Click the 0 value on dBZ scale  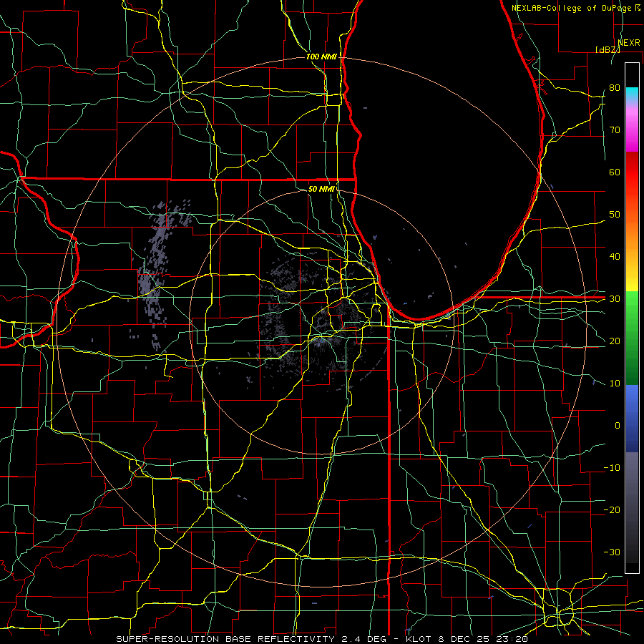click(x=618, y=426)
